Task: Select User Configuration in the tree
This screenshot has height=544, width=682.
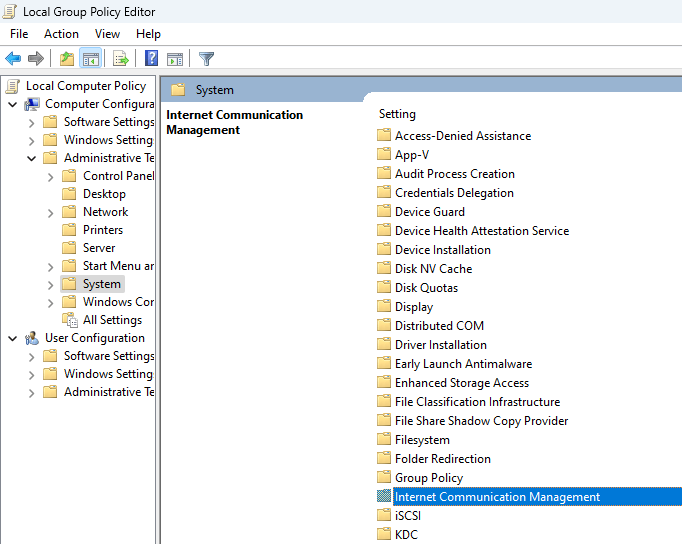Action: 95,338
